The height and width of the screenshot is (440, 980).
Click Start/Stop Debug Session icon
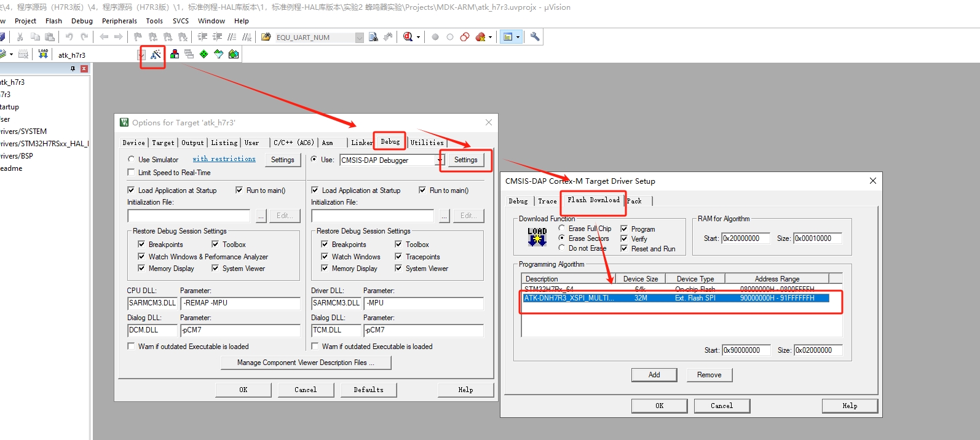(x=408, y=37)
